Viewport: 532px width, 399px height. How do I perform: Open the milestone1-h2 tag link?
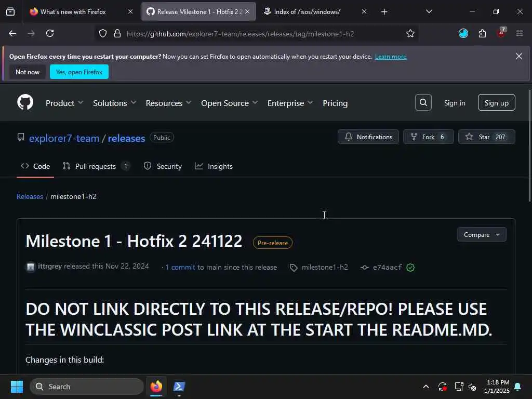pyautogui.click(x=324, y=268)
